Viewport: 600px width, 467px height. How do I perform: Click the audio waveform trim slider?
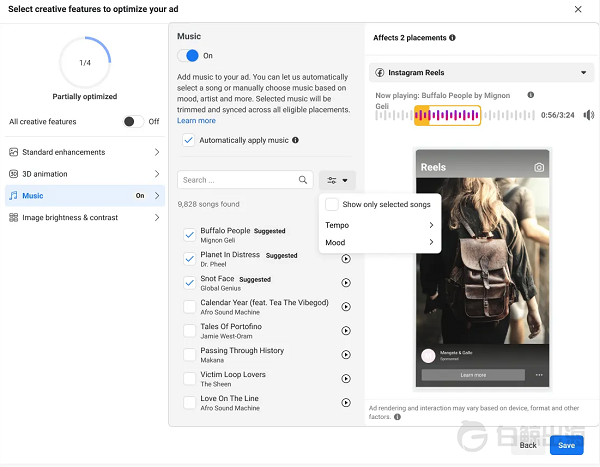[447, 115]
